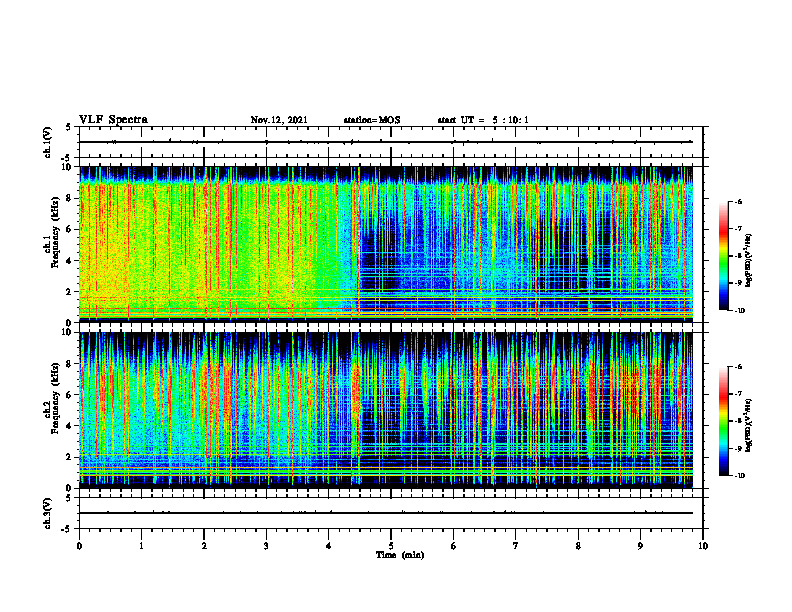792x612 pixels.
Task: Click the "-5" tick of the ch.1(V) panel
Action: (67, 158)
